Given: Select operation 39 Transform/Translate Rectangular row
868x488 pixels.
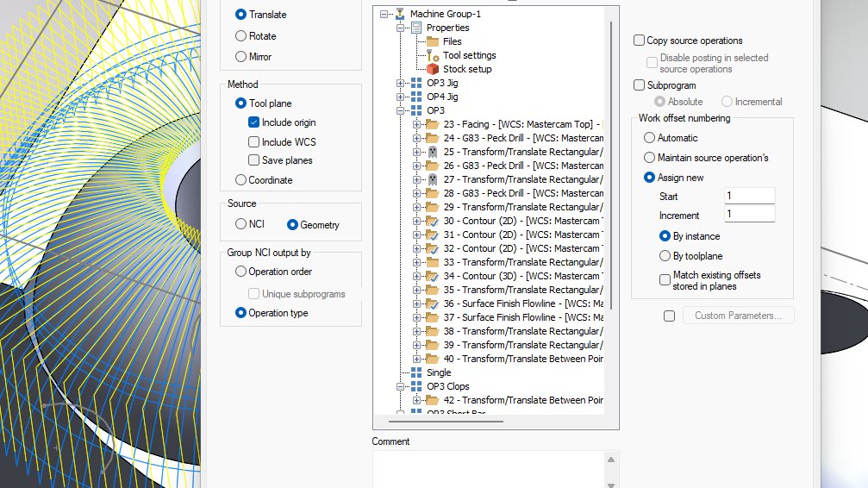Looking at the screenshot, I should (523, 345).
